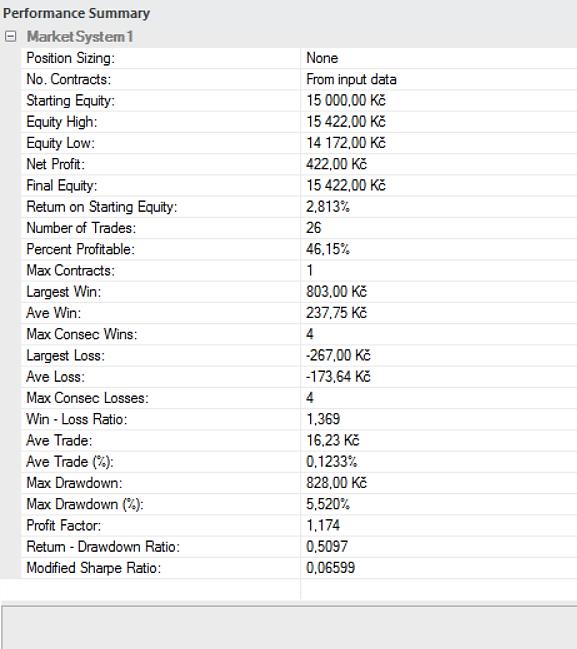Screen dimensions: 577x649
Task: Select the Return - Drawdown Ratio row
Action: (x=299, y=546)
